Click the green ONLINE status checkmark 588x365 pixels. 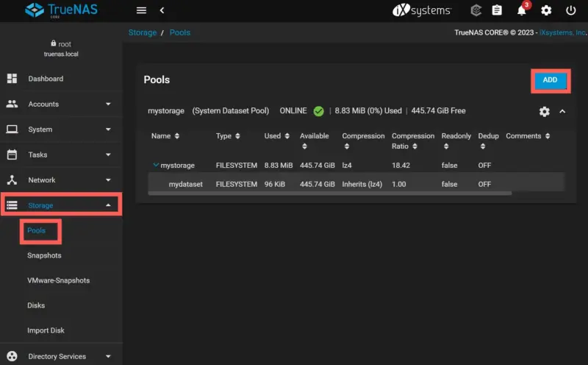point(318,111)
